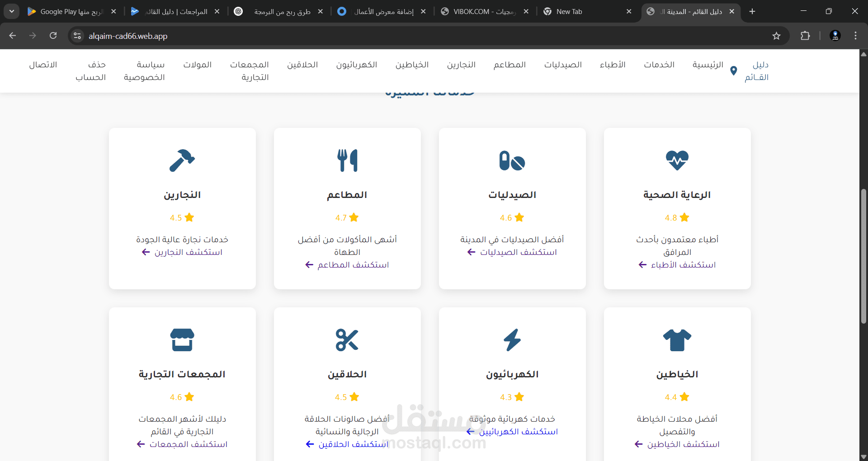This screenshot has width=868, height=461.
Task: Click the store icon on المجمعات التجارية card
Action: [182, 340]
